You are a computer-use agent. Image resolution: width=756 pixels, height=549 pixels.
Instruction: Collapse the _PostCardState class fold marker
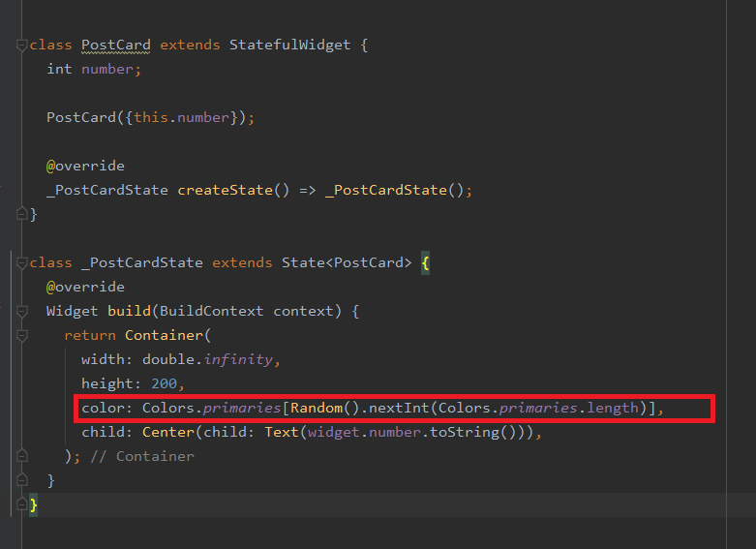(x=21, y=263)
